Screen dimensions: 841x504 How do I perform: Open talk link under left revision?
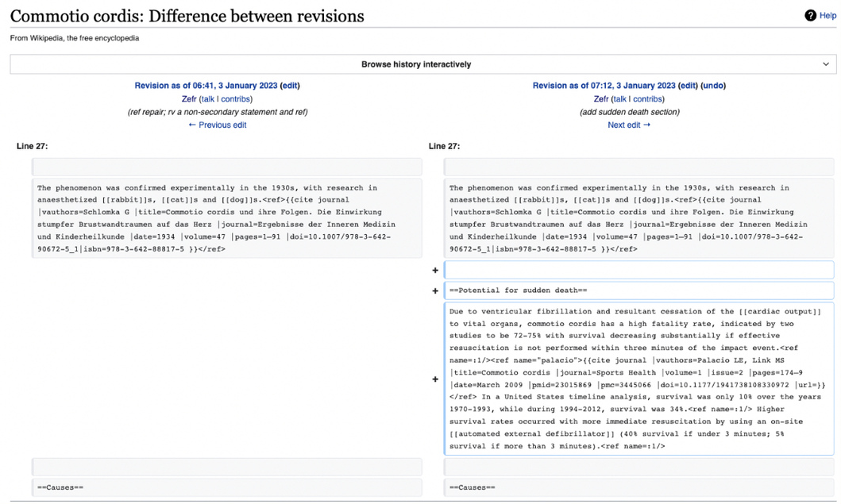207,99
